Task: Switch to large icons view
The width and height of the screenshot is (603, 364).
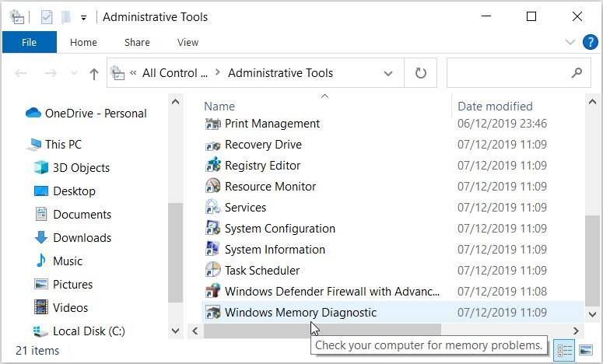Action: point(585,351)
